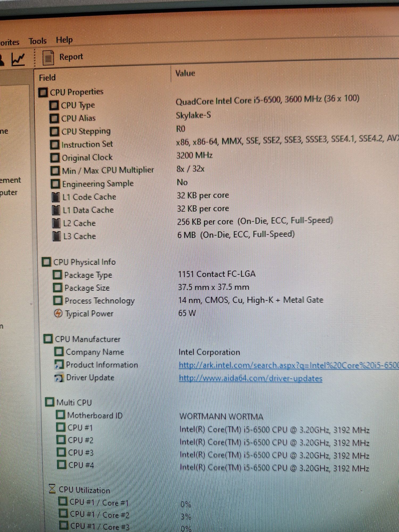The width and height of the screenshot is (399, 532).
Task: Click the L3 Cache chip icon
Action: [x=57, y=236]
